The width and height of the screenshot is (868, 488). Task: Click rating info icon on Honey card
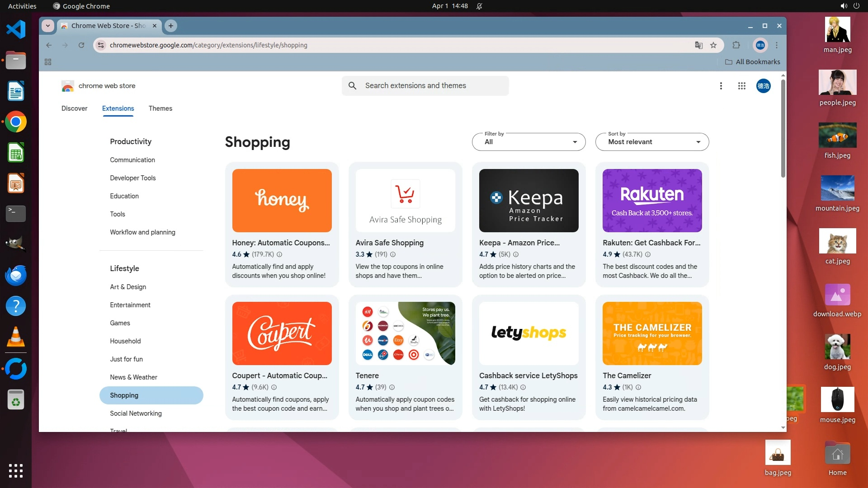point(279,254)
